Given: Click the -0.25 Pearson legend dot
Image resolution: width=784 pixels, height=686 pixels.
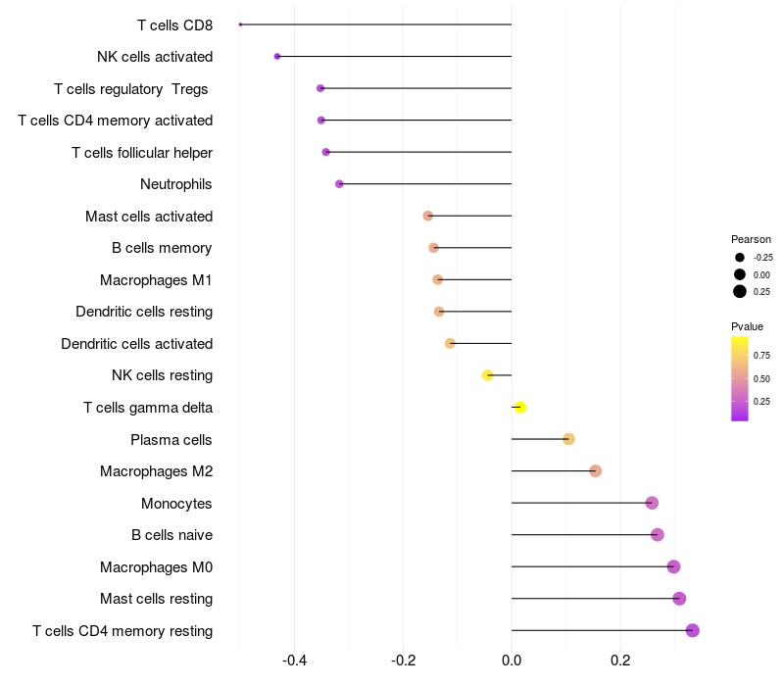Looking at the screenshot, I should coord(739,258).
